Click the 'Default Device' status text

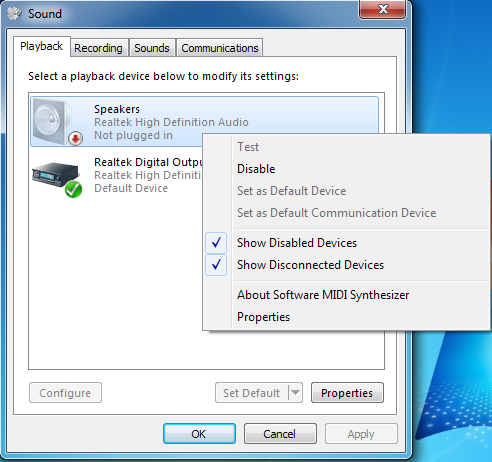131,188
